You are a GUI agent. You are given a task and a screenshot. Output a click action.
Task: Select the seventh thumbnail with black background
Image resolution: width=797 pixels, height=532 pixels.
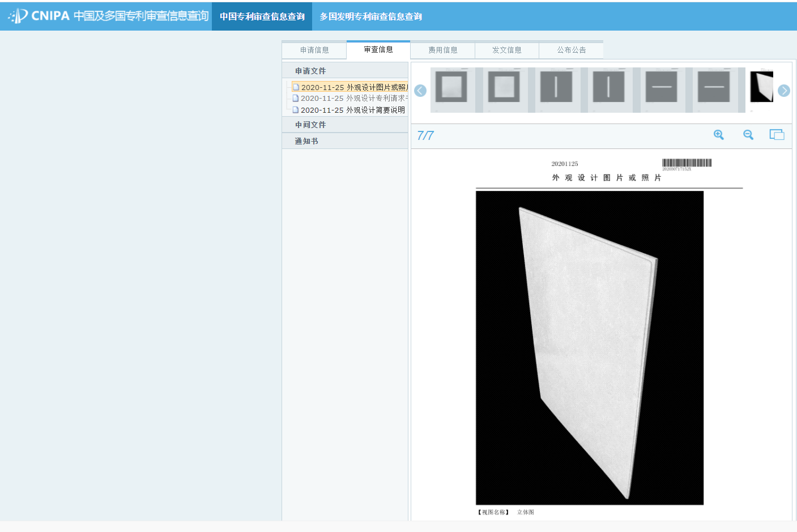coord(761,88)
